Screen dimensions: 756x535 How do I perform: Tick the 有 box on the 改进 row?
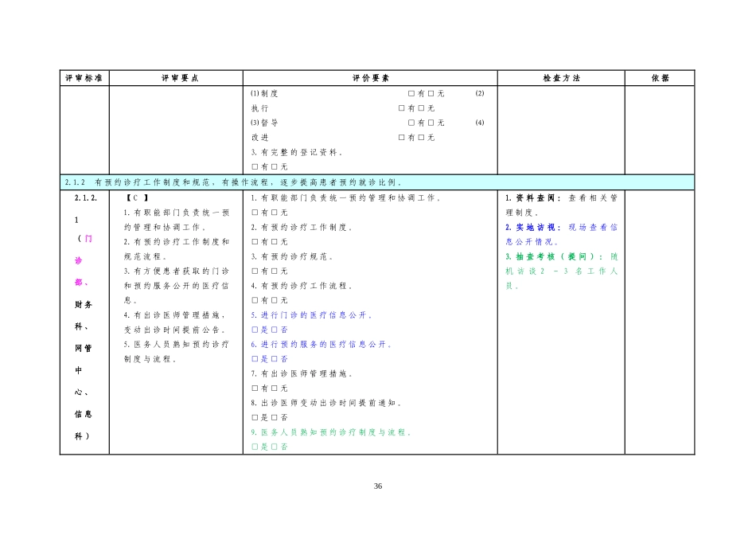pyautogui.click(x=402, y=138)
